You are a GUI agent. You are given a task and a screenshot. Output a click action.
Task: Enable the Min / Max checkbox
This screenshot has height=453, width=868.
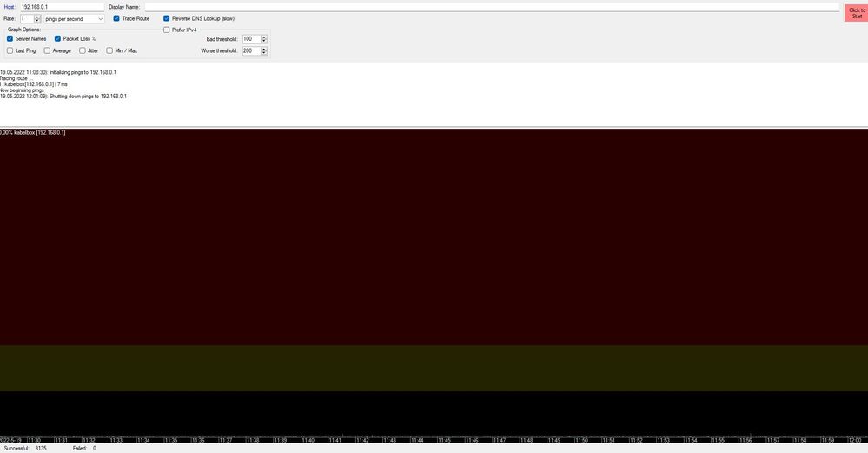[109, 50]
